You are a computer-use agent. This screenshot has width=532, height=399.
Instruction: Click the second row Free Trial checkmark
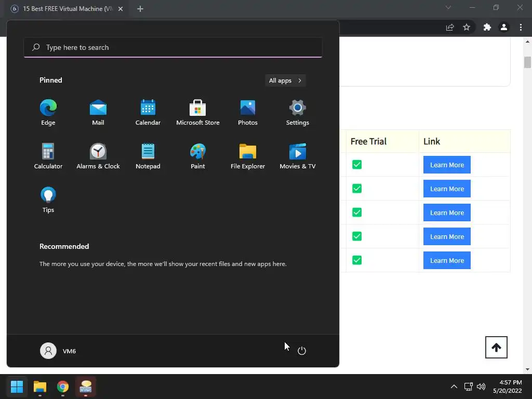[357, 188]
